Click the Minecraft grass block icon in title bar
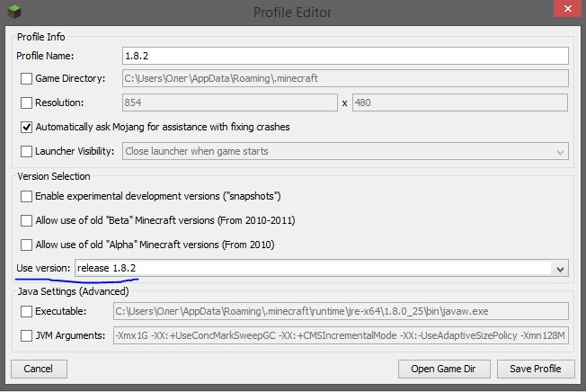Screen dimensions: 586x392 pos(13,12)
